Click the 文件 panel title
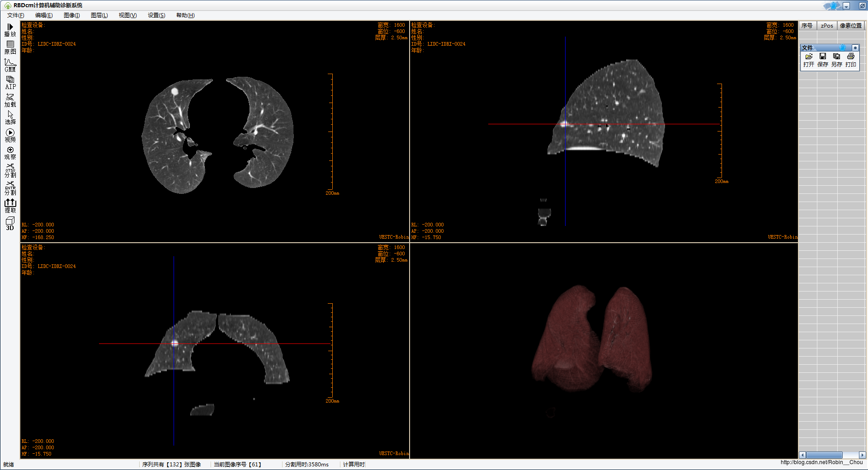The image size is (868, 470). pyautogui.click(x=807, y=47)
